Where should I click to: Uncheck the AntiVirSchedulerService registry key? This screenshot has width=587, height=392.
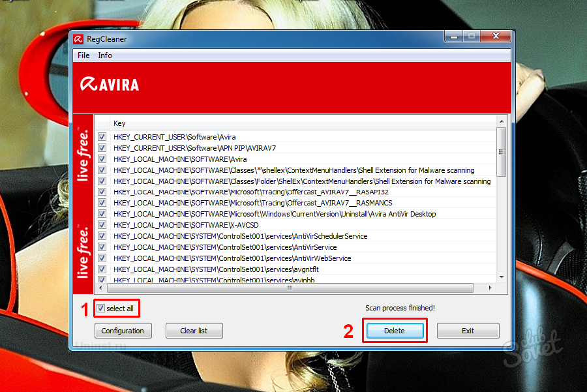point(102,236)
